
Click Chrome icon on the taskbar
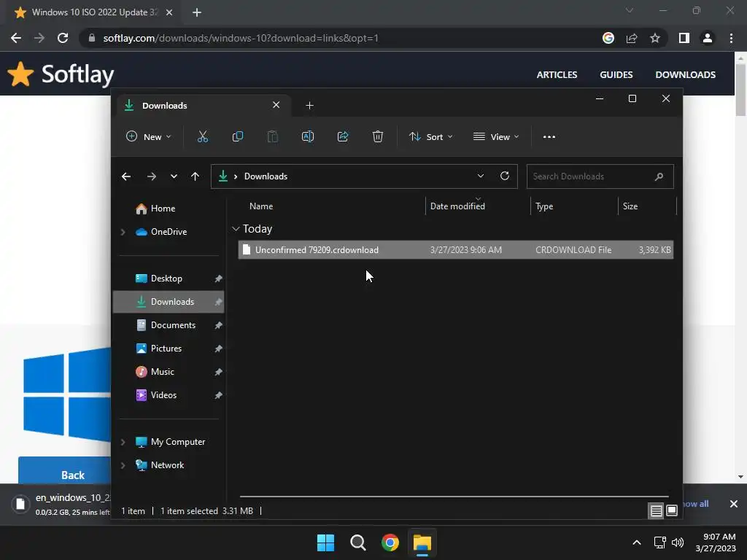point(390,542)
